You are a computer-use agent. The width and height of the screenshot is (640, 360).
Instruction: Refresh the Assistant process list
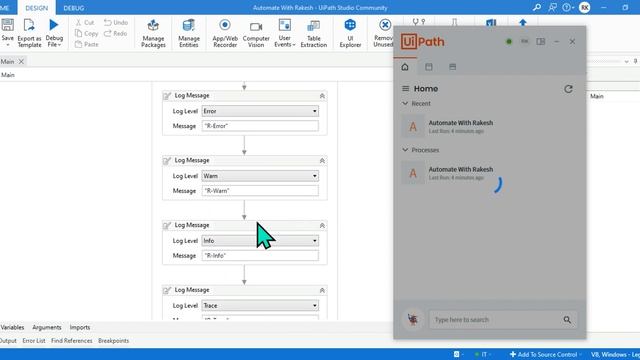(568, 89)
